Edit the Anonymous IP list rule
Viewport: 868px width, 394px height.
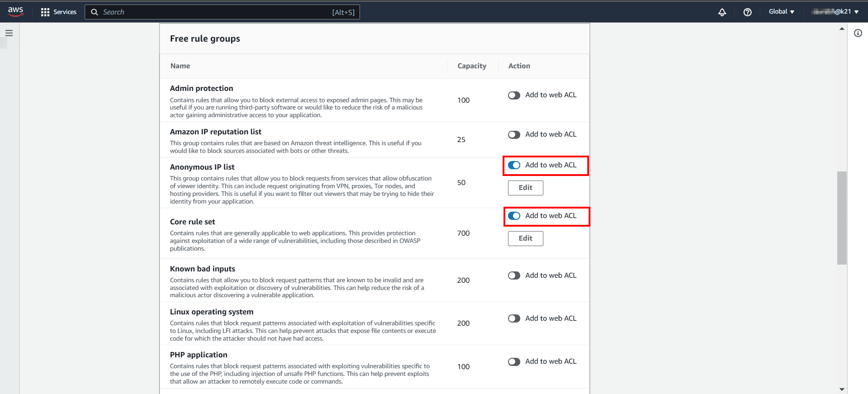coord(525,188)
